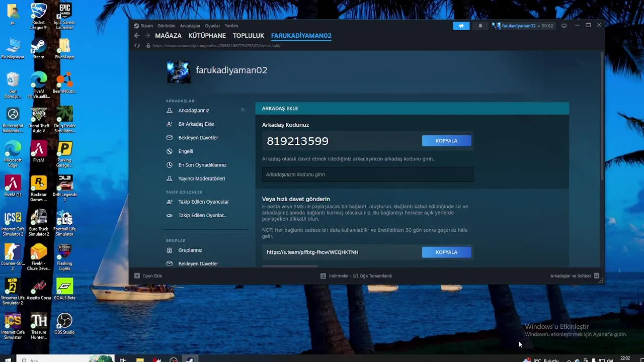Screen dimensions: 644x362
Task: Click the friend code entry field
Action: tap(367, 174)
